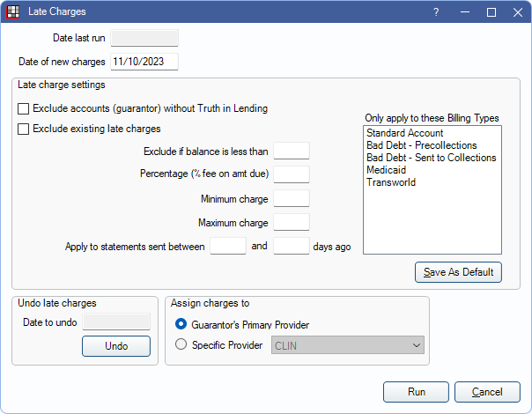Open the CLIN provider dropdown

[x=348, y=346]
